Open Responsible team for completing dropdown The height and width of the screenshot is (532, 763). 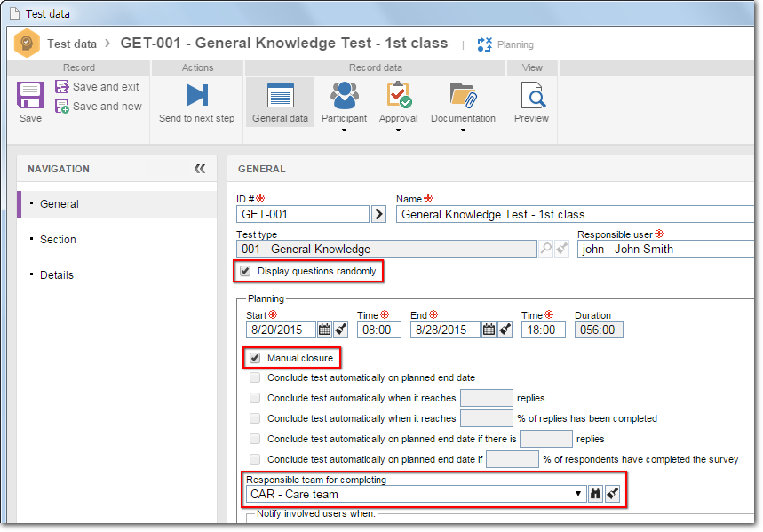pyautogui.click(x=577, y=494)
